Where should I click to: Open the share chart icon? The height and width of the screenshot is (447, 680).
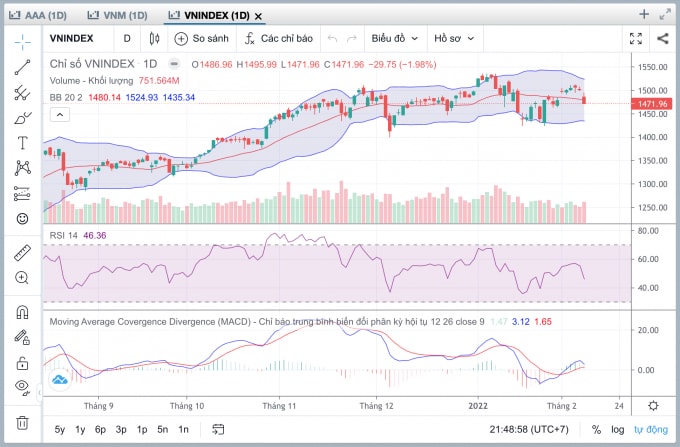[663, 39]
